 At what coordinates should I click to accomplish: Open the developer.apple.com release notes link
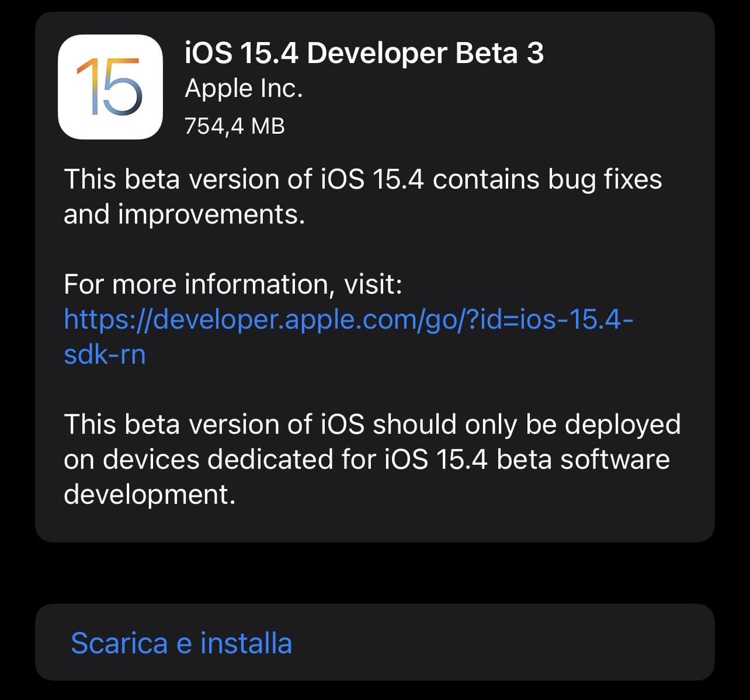point(348,319)
